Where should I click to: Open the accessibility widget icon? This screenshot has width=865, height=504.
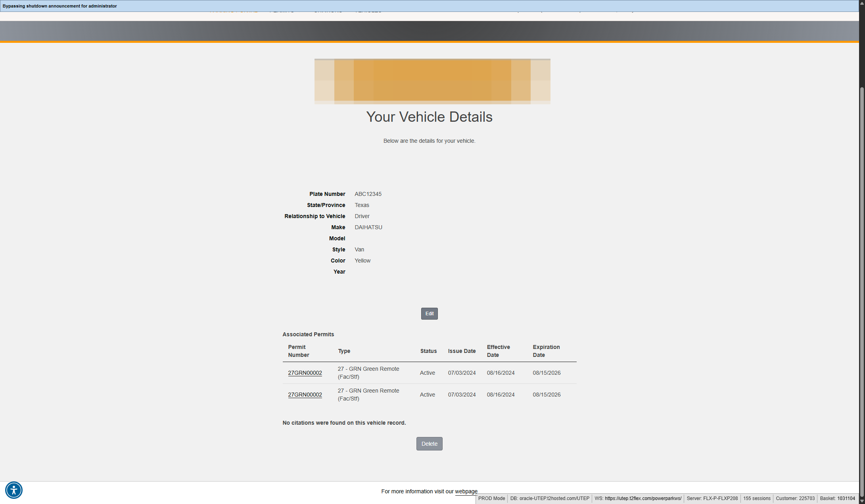[x=14, y=490]
